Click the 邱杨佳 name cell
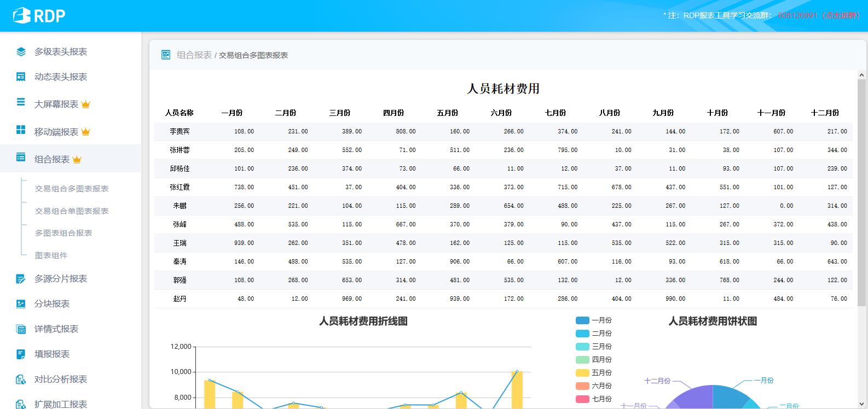The width and height of the screenshot is (868, 409). click(x=180, y=168)
